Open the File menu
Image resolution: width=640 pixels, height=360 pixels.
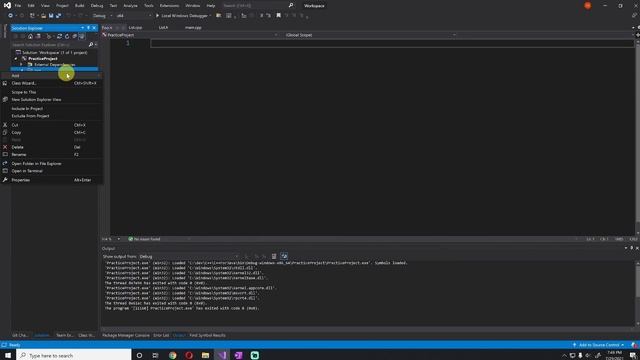(18, 6)
